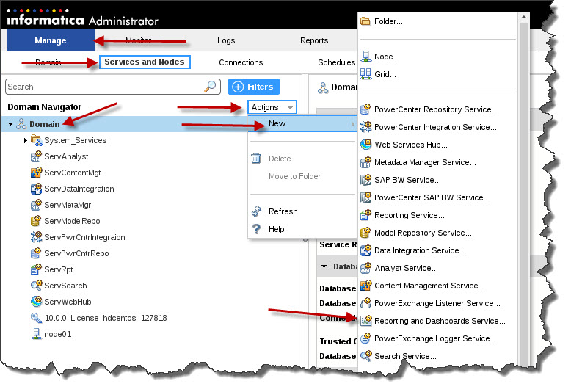Open the Manage tab

click(50, 40)
